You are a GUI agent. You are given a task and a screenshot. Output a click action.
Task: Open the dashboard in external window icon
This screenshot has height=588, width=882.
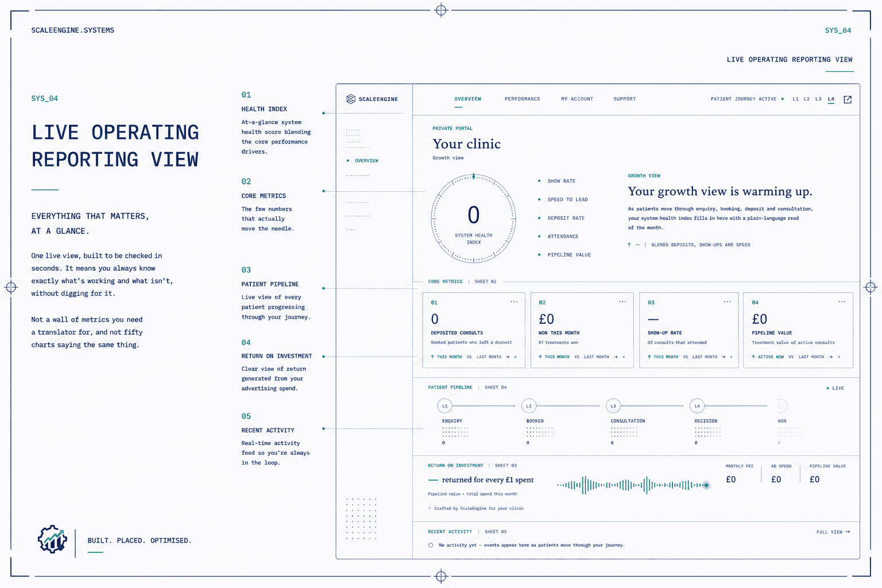[x=848, y=99]
